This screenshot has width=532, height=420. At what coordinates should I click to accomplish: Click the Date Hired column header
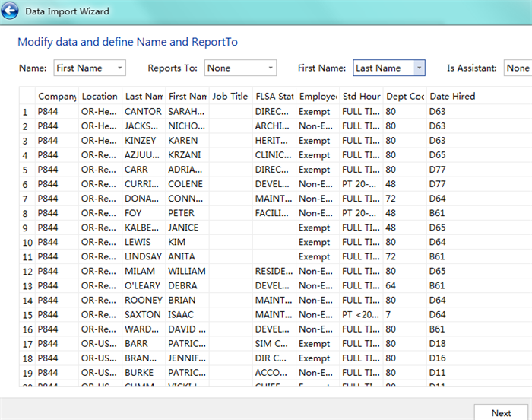click(x=452, y=97)
